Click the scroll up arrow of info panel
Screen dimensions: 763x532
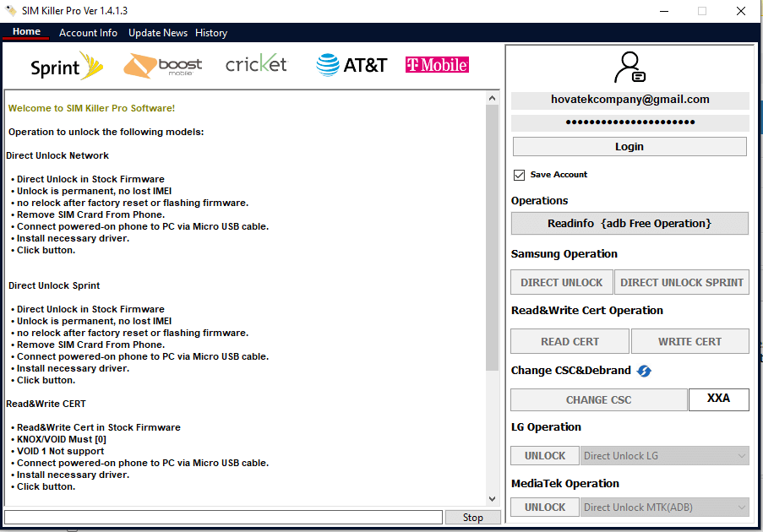pyautogui.click(x=492, y=98)
